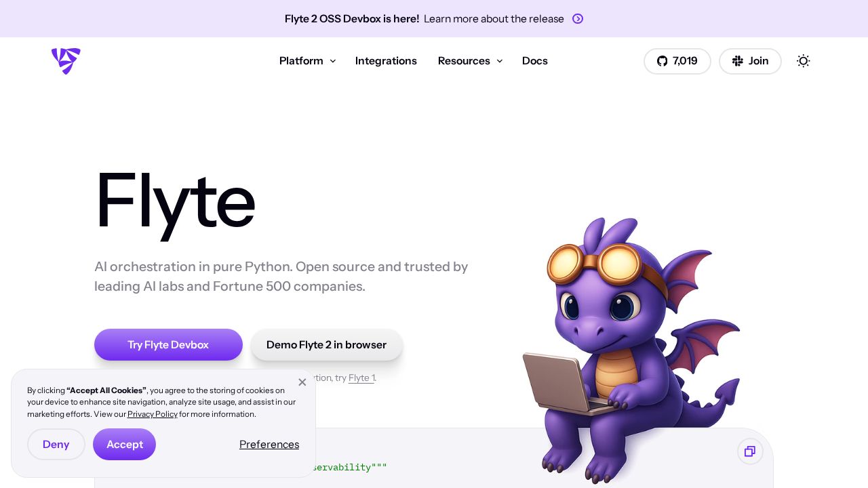Screen dimensions: 868x488
Task: Accept all cookies
Action: point(125,445)
